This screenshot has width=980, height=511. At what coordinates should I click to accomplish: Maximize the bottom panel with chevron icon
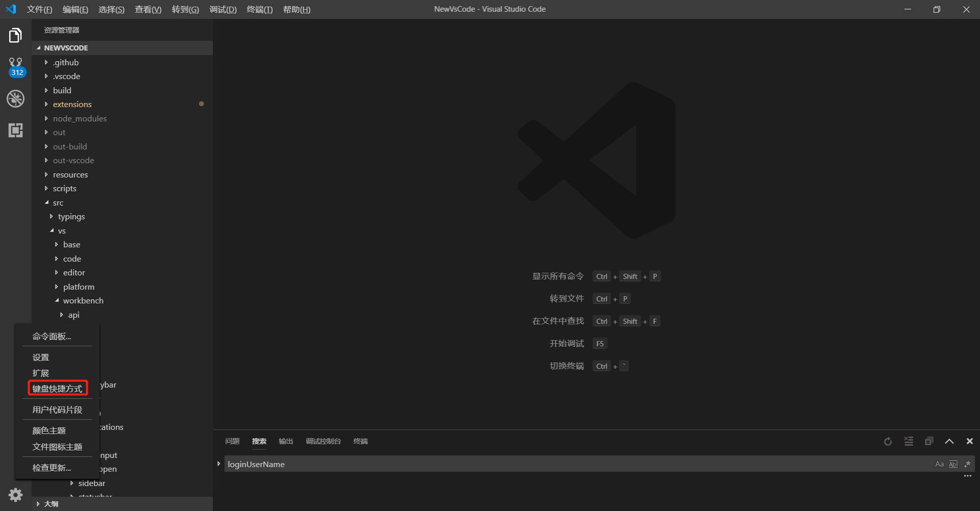point(949,441)
